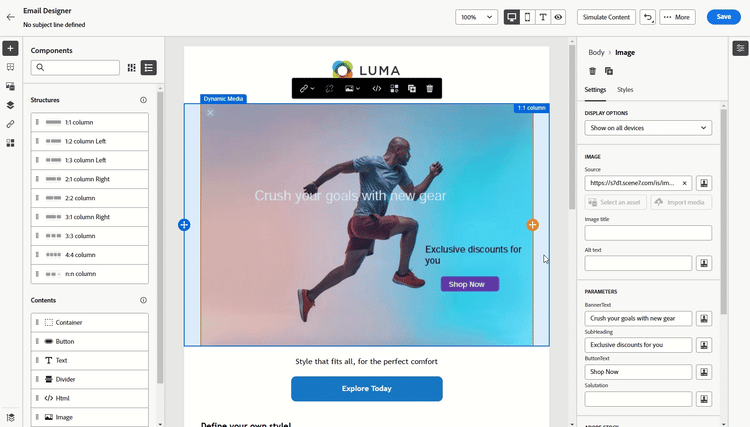Go back using the left arrow icon
Image resolution: width=750 pixels, height=427 pixels.
click(11, 17)
